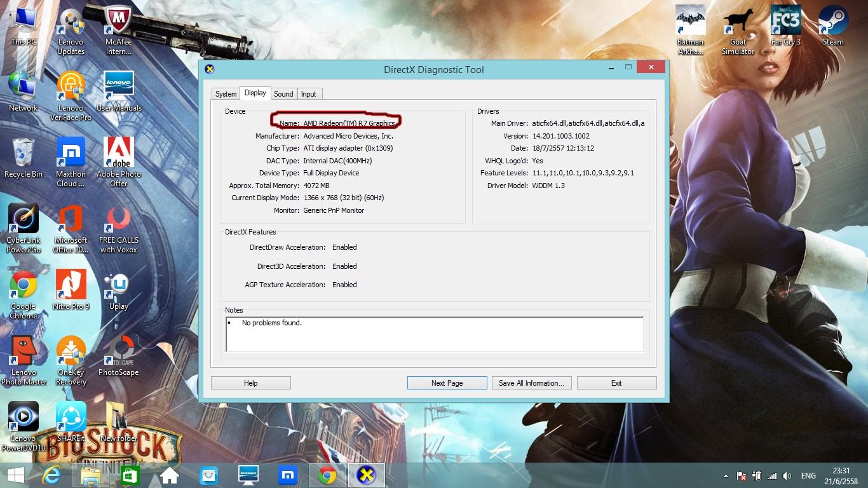868x488 pixels.
Task: Click the driver model value 'WDDM 1.3'
Action: (x=548, y=186)
